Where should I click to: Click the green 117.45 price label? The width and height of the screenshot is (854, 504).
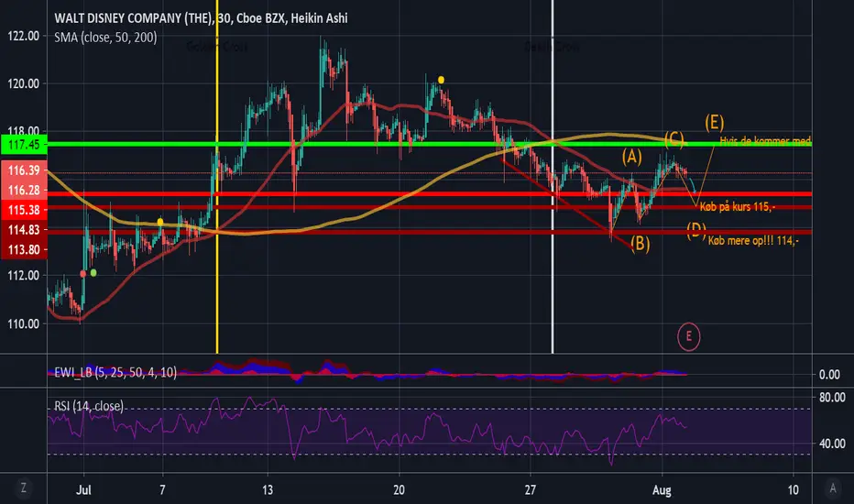pos(24,145)
